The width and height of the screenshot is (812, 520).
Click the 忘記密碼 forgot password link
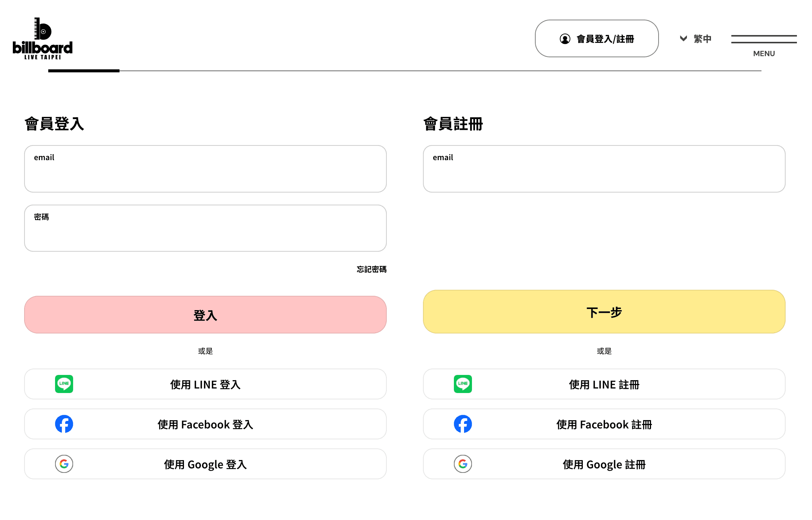point(371,269)
